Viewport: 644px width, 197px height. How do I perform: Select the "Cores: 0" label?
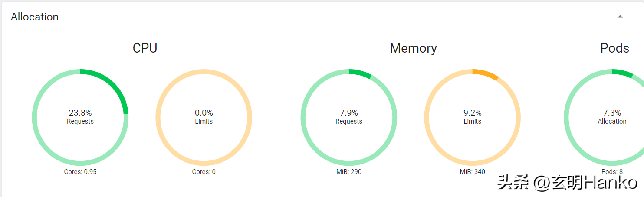pyautogui.click(x=204, y=172)
